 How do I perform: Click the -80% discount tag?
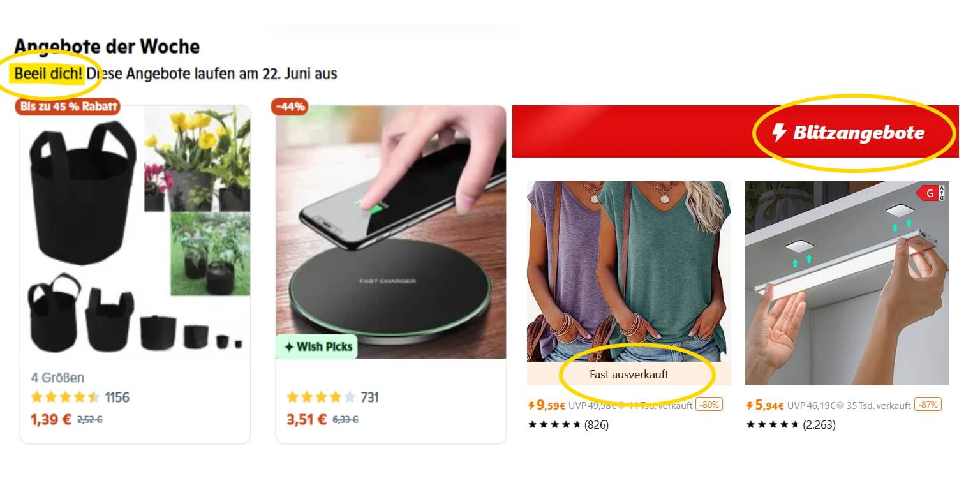click(x=709, y=405)
